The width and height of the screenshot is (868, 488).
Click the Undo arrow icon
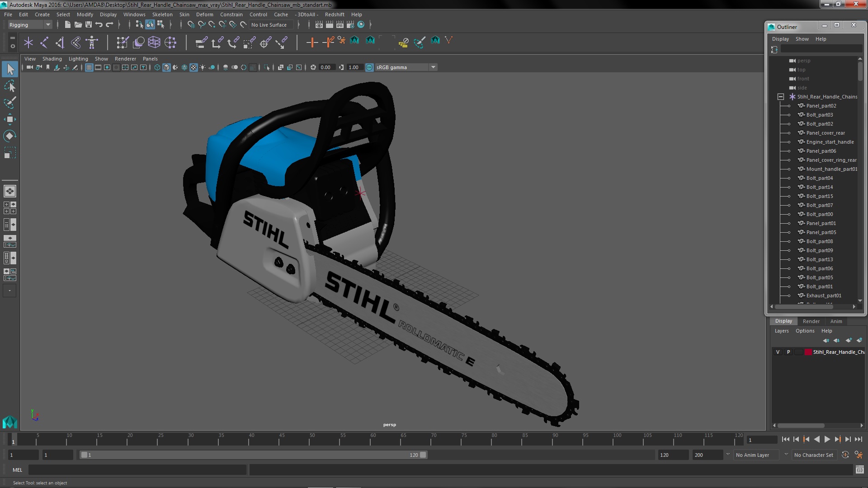point(99,25)
